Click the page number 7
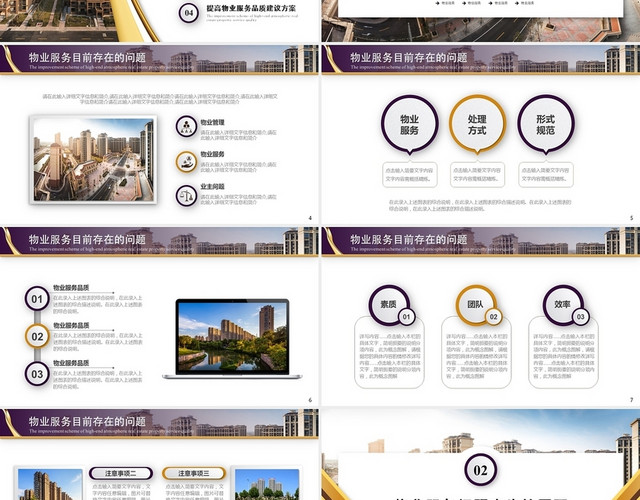 [631, 400]
